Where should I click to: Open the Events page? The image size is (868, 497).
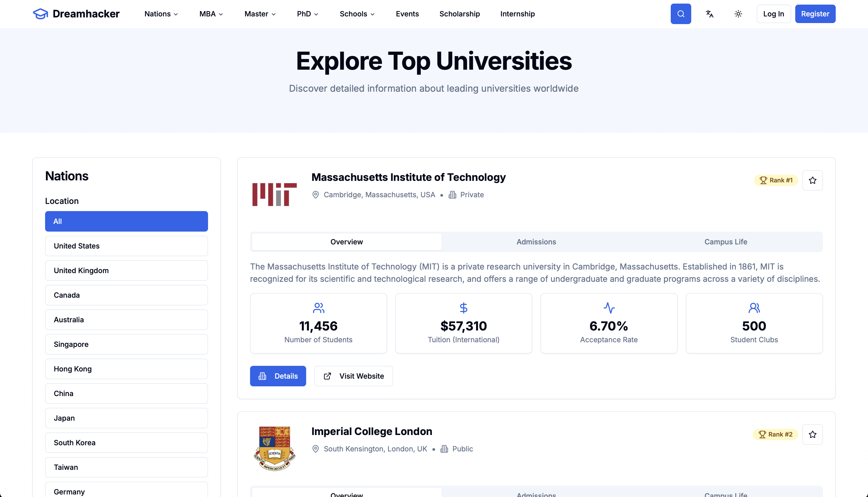pyautogui.click(x=407, y=14)
